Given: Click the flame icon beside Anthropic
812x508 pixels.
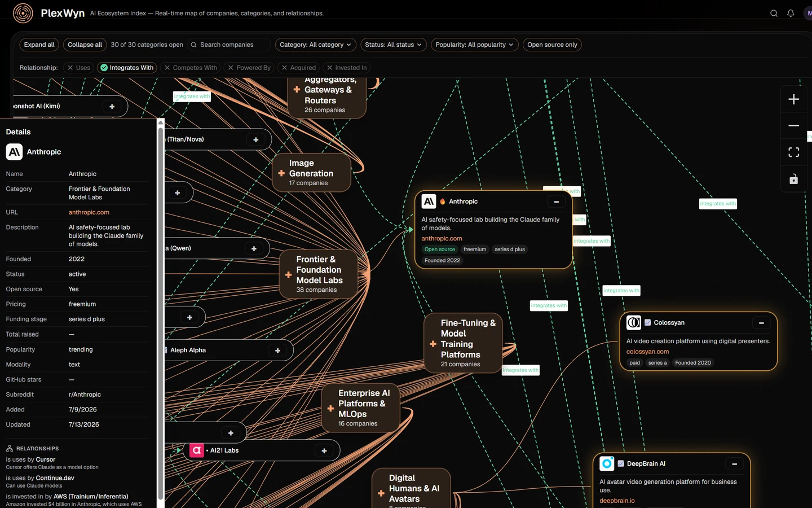Looking at the screenshot, I should (443, 202).
